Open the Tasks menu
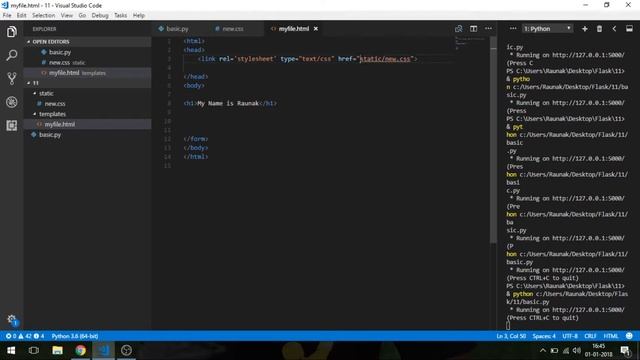The width and height of the screenshot is (640, 360). pyautogui.click(x=120, y=15)
